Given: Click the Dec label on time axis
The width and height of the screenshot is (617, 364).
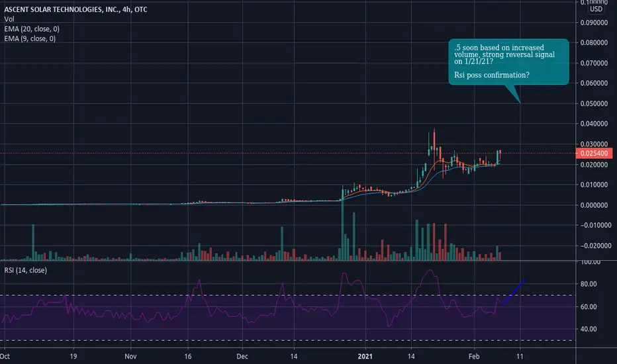Looking at the screenshot, I should click(x=242, y=357).
